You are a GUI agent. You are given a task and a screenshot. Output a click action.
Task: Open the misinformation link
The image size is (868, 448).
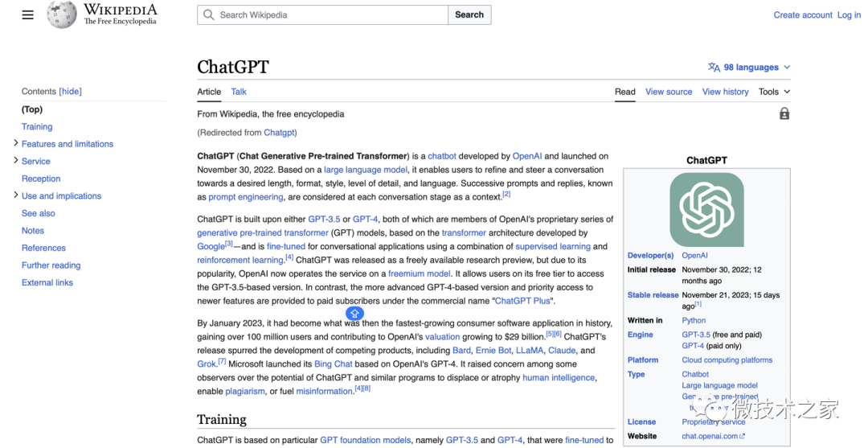coord(325,392)
